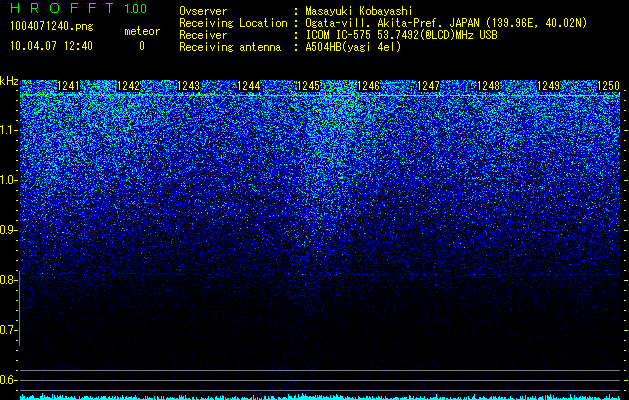The image size is (629, 400).
Task: Click time marker 1244
Action: click(x=249, y=86)
